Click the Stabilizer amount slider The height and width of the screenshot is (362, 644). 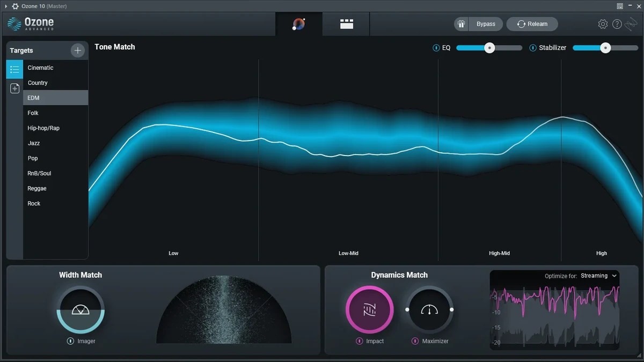(x=605, y=48)
